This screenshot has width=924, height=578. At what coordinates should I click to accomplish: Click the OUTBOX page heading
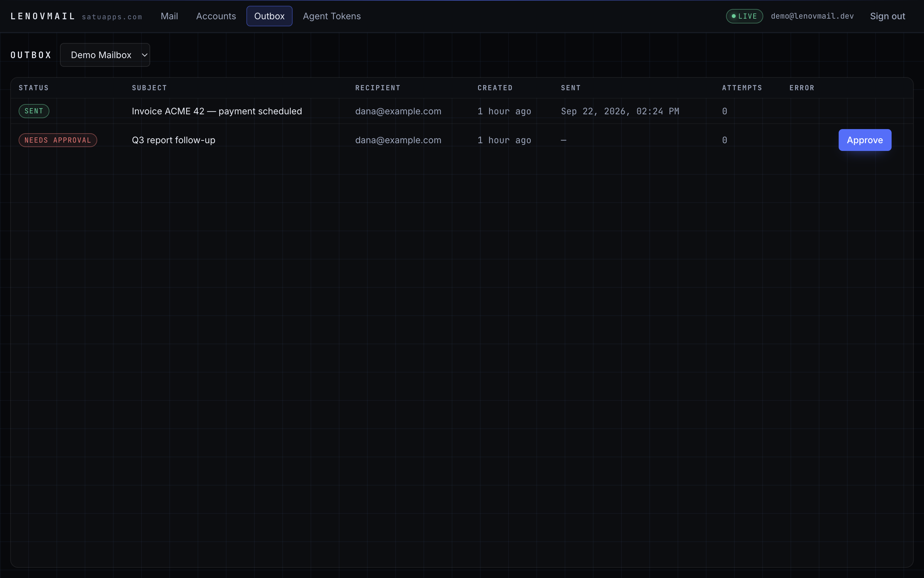click(x=30, y=55)
